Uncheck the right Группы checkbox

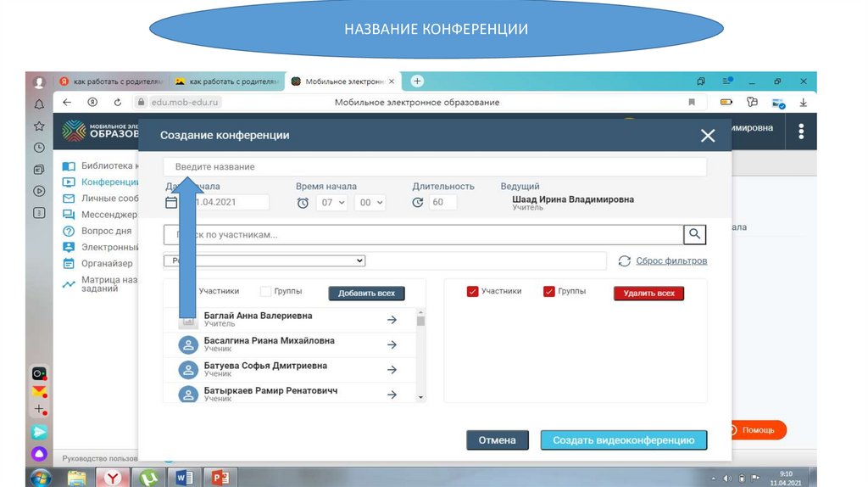click(549, 292)
